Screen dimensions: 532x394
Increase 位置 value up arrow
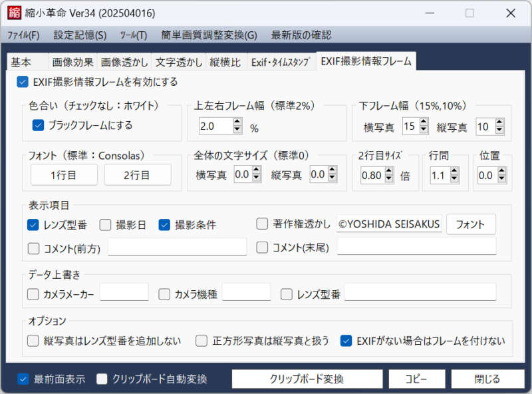click(502, 171)
